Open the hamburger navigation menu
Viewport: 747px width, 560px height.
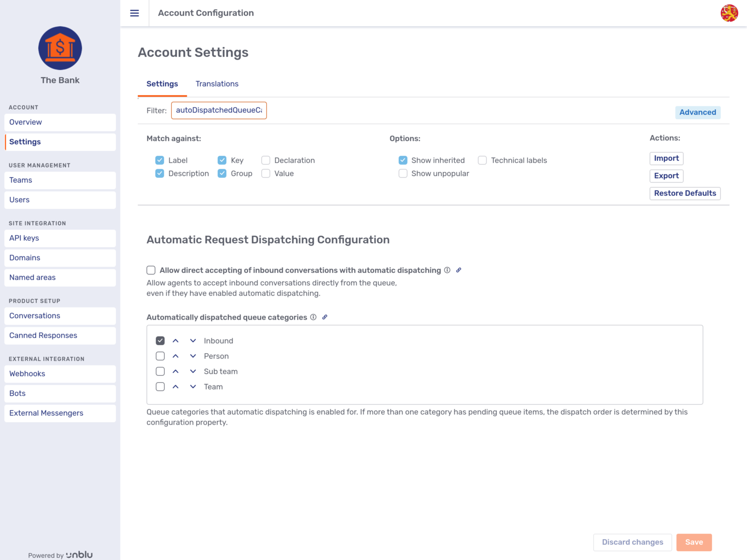click(134, 13)
